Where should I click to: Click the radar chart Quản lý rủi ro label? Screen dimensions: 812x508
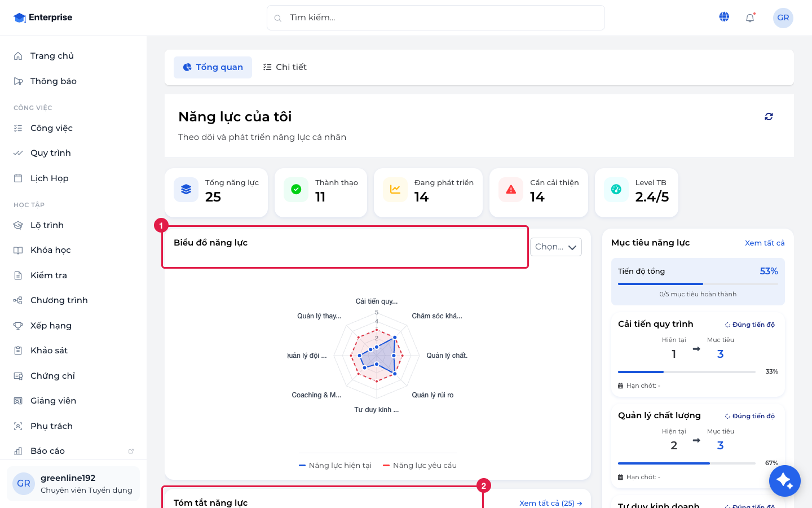point(433,395)
